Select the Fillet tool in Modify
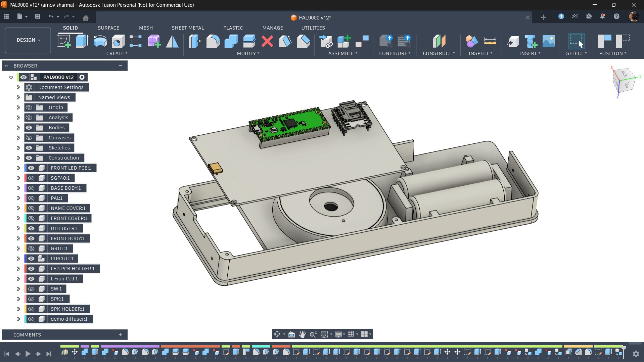 click(213, 41)
